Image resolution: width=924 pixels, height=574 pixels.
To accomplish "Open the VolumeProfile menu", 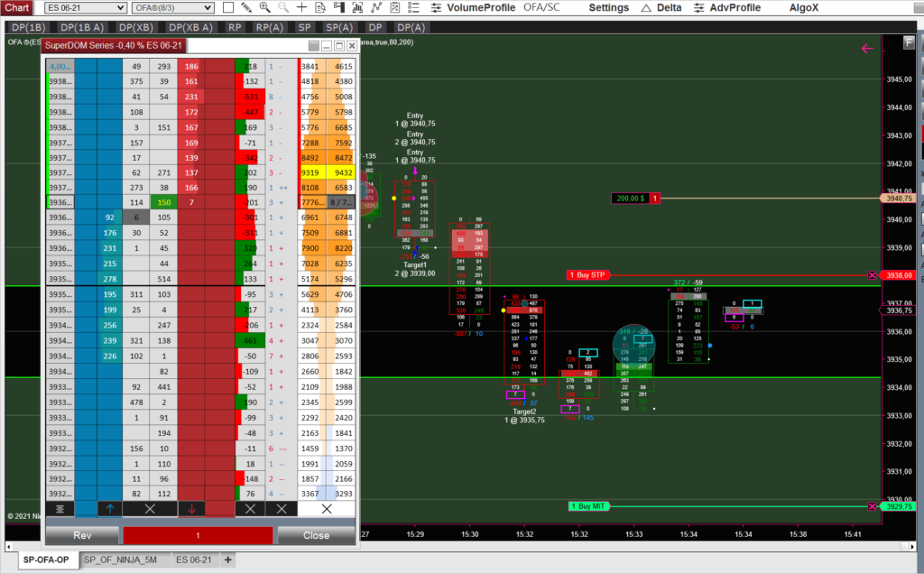I will 481,7.
